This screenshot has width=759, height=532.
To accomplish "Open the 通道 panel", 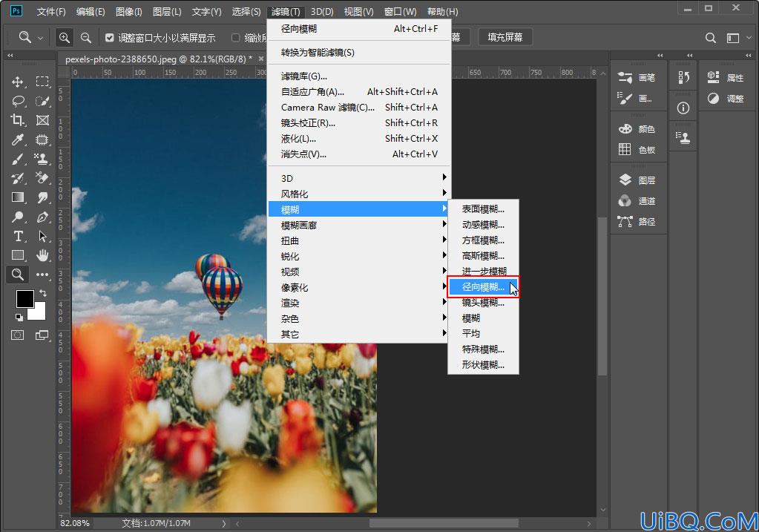I will coord(637,201).
